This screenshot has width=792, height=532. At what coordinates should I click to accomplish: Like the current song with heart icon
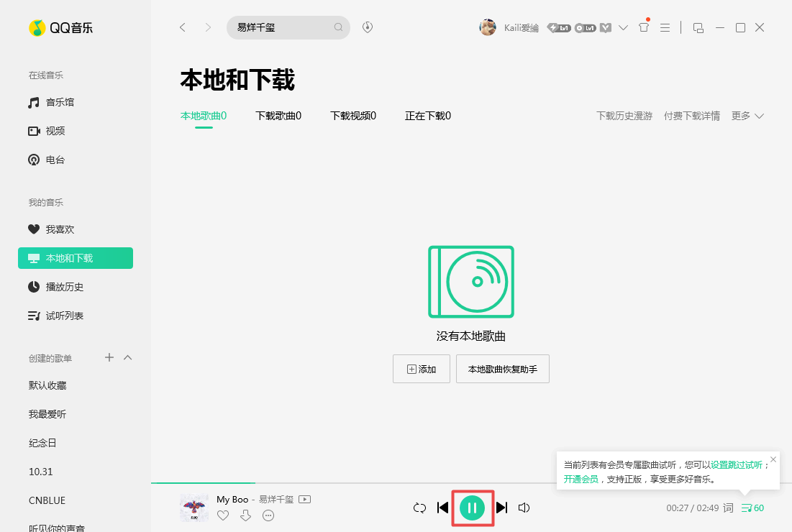223,515
